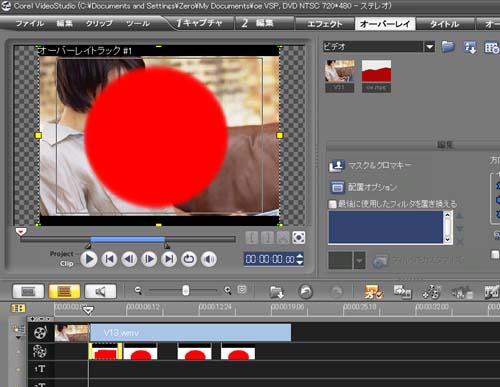Open 配置オプション menu
The image size is (500, 387).
pos(363,187)
